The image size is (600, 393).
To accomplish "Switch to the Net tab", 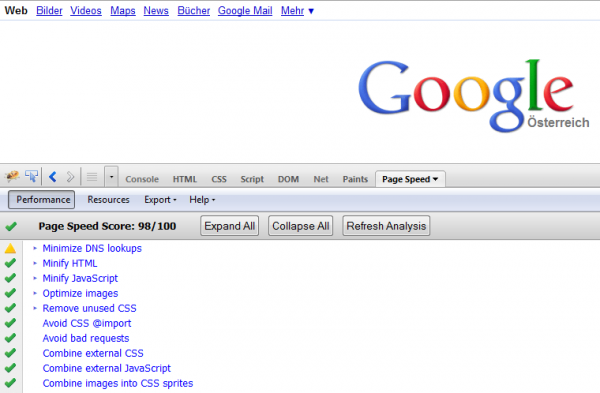I will 321,179.
